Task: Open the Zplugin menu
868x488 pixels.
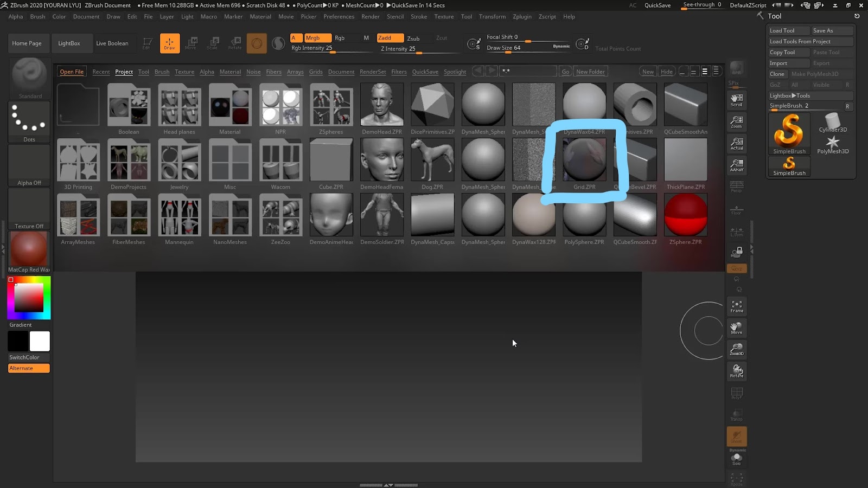Action: coord(522,17)
